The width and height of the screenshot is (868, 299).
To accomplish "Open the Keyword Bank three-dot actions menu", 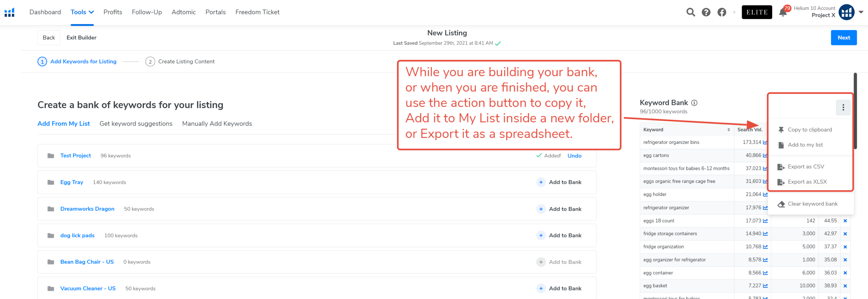I will (x=843, y=108).
